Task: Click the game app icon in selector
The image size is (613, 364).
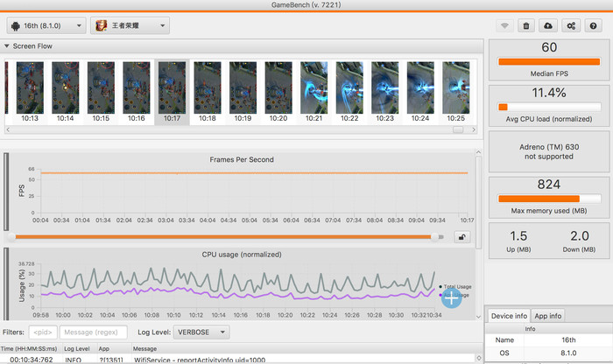Action: (x=102, y=25)
